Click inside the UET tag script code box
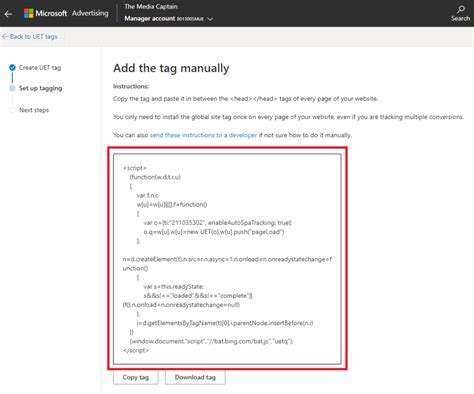 point(227,259)
